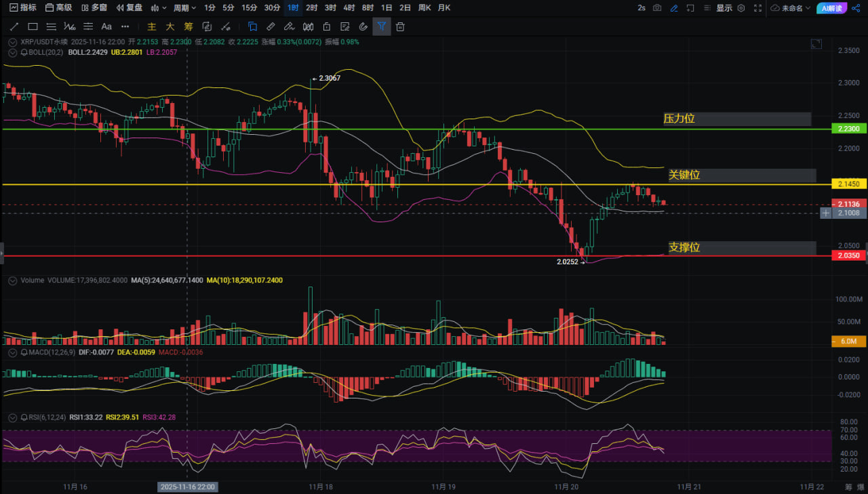Click the green 2.2300 resistance line price label
This screenshot has width=868, height=494.
tap(848, 129)
